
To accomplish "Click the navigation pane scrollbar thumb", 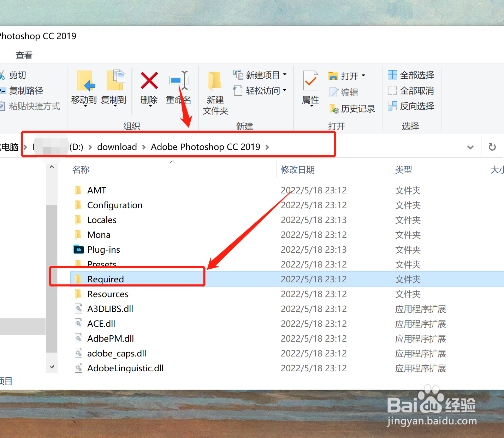I will (52, 279).
